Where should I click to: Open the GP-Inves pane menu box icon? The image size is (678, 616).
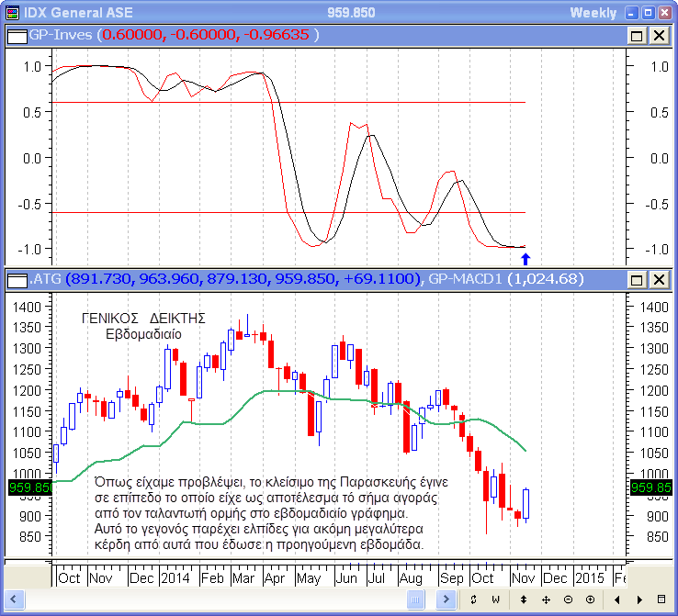(x=16, y=35)
